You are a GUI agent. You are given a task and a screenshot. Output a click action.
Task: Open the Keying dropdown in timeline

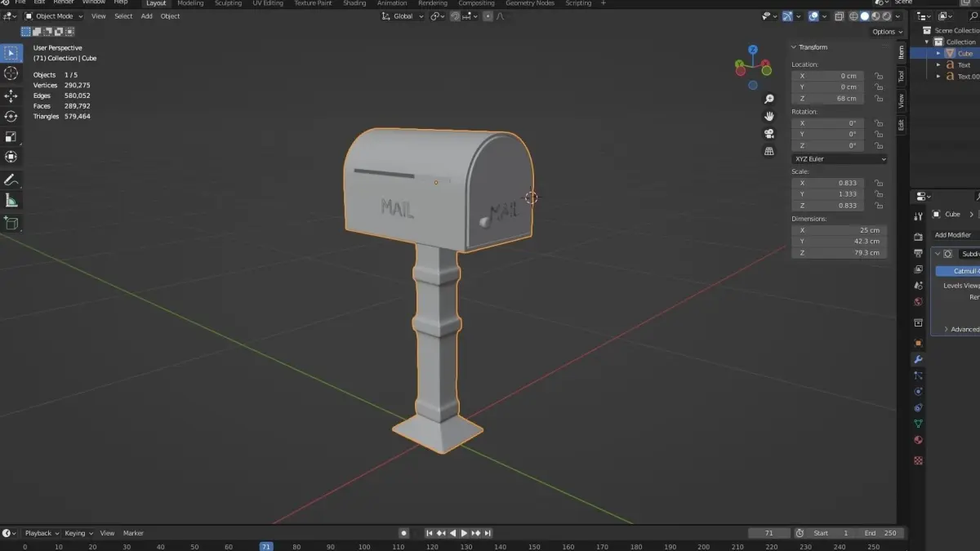click(x=78, y=533)
